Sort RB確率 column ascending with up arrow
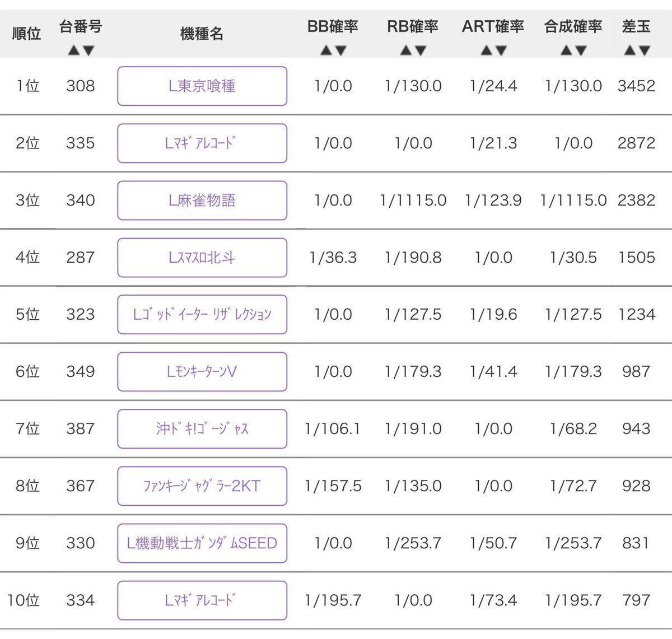The image size is (672, 639). point(406,50)
